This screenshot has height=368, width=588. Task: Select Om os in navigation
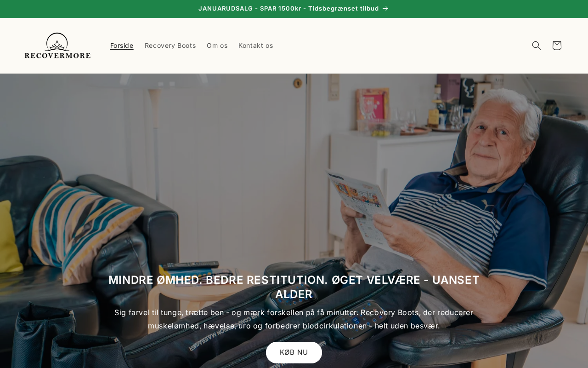(x=217, y=46)
